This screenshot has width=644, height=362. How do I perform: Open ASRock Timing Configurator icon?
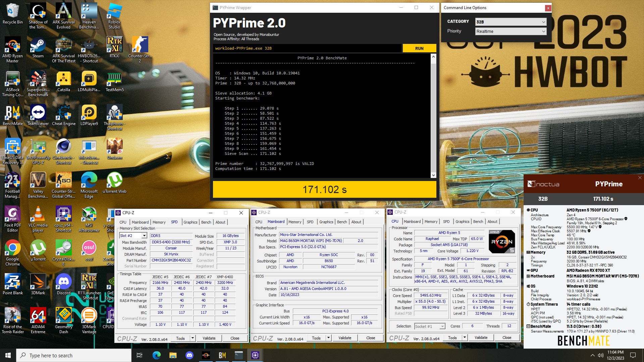[13, 84]
